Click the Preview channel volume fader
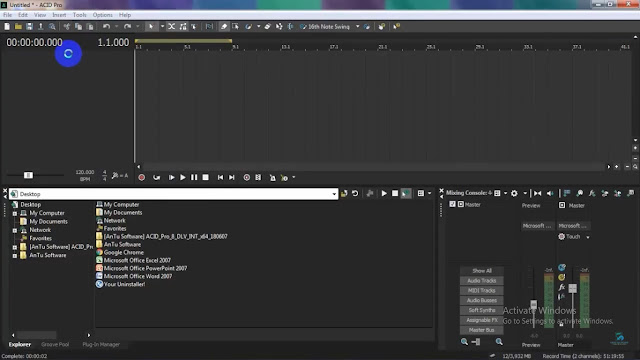The width and height of the screenshot is (640, 360). point(533,304)
